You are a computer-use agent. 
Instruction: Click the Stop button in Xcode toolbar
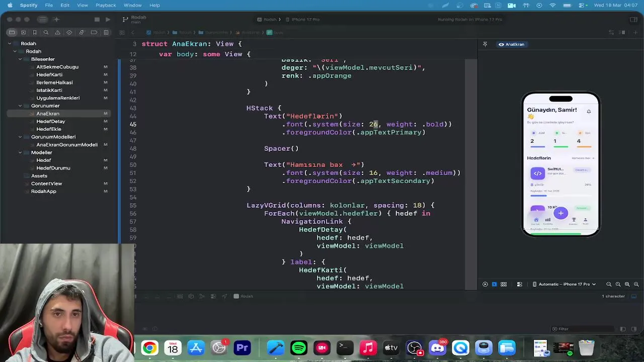click(97, 20)
